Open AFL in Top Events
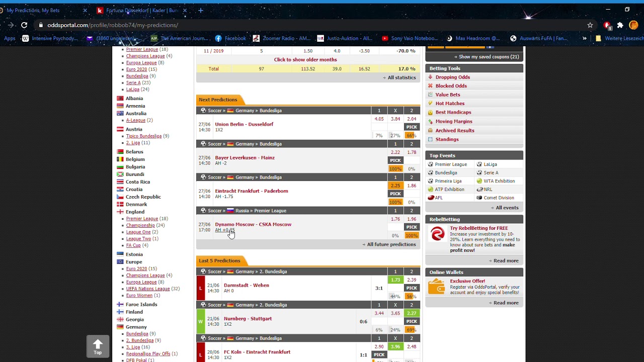Viewport: 644px width, 362px height. (439, 198)
